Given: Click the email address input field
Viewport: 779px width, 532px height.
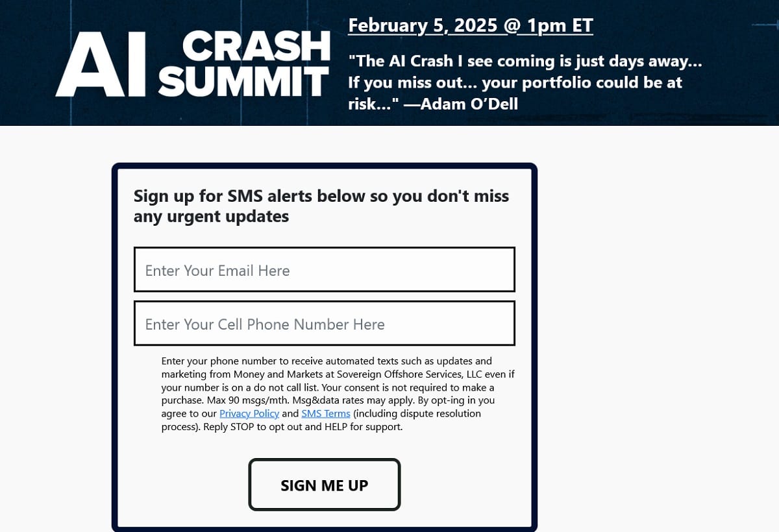Looking at the screenshot, I should (325, 269).
